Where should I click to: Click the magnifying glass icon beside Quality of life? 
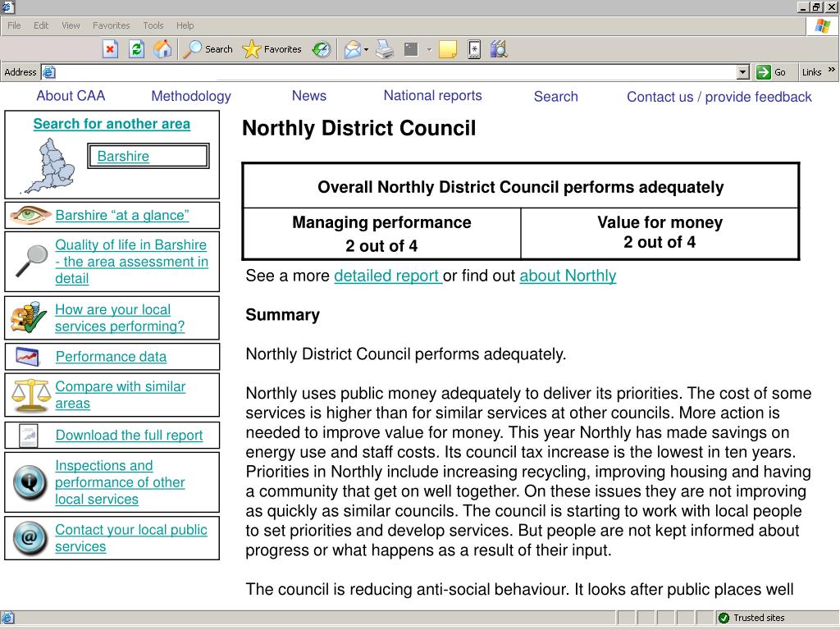(x=32, y=261)
